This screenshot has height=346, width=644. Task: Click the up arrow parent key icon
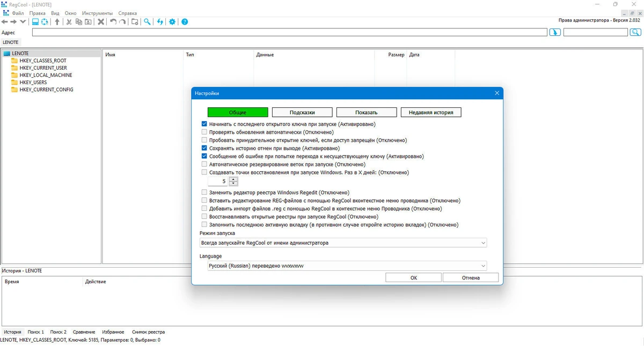point(57,22)
